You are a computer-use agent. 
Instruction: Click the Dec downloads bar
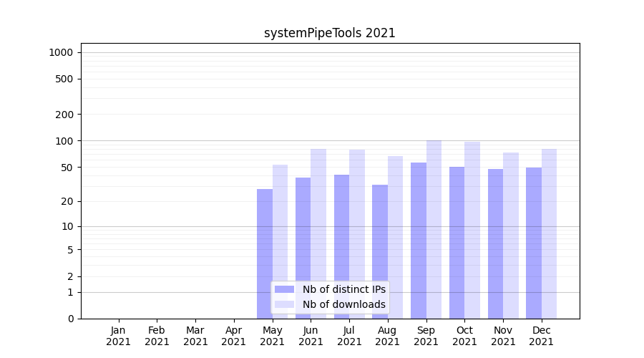[549, 229]
